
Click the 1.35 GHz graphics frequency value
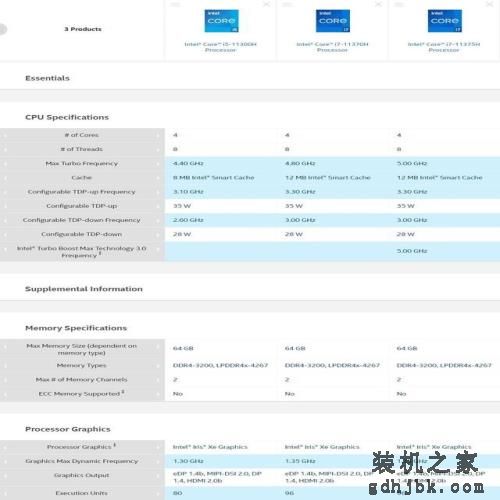pyautogui.click(x=300, y=461)
